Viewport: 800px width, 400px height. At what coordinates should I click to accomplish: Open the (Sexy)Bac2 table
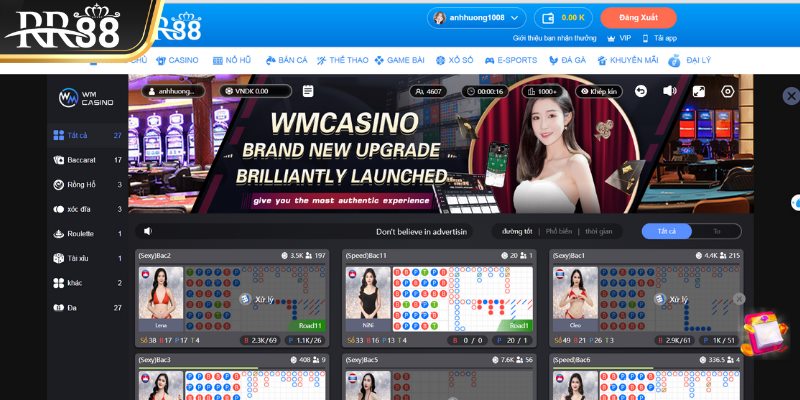pyautogui.click(x=232, y=298)
